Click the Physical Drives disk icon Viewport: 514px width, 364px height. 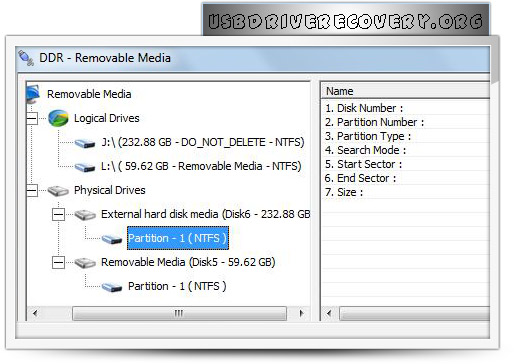(x=58, y=191)
